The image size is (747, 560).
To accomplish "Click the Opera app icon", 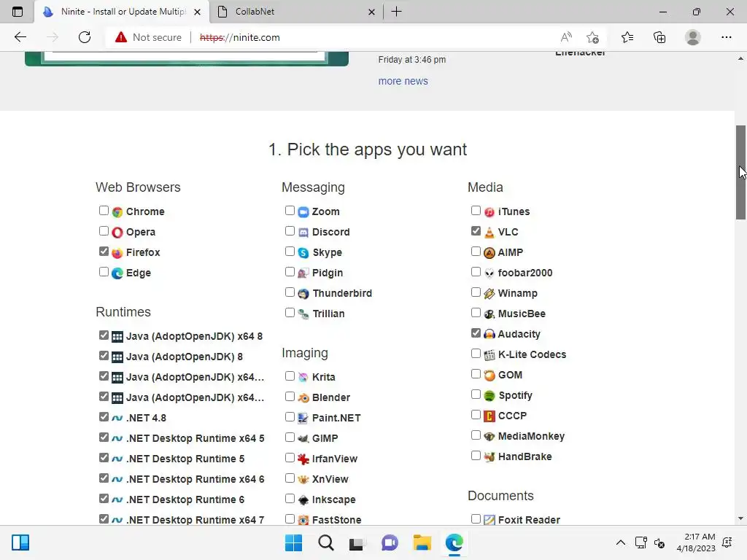I will [117, 233].
